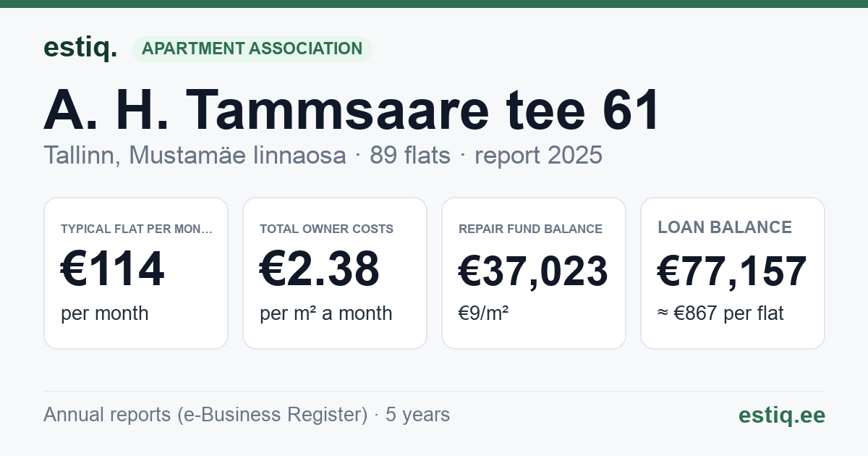Open the Typical flat per month card
The width and height of the screenshot is (868, 456).
tap(136, 273)
